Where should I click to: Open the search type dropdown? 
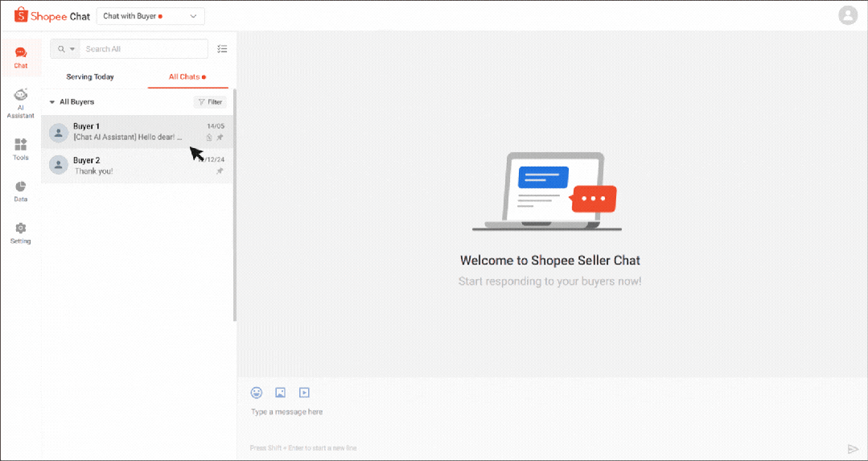point(66,49)
